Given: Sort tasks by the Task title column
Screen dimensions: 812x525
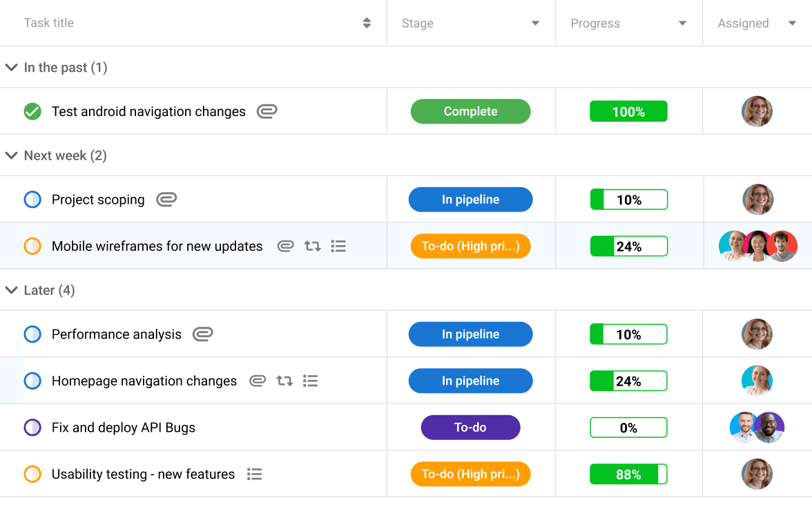Looking at the screenshot, I should (366, 23).
